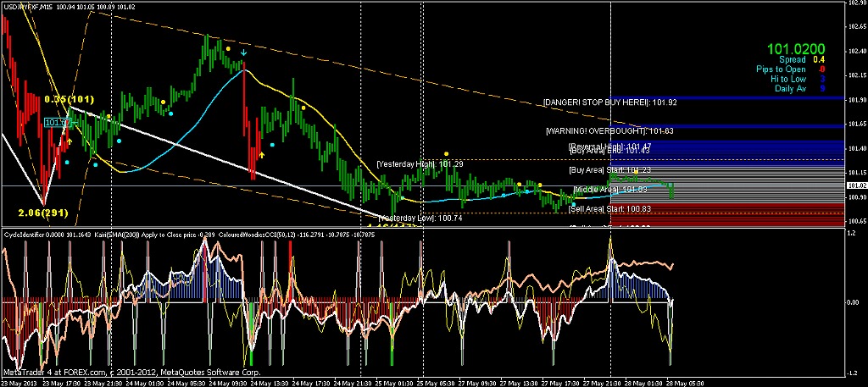Select yellow dot above Yesterday High label

click(446, 153)
